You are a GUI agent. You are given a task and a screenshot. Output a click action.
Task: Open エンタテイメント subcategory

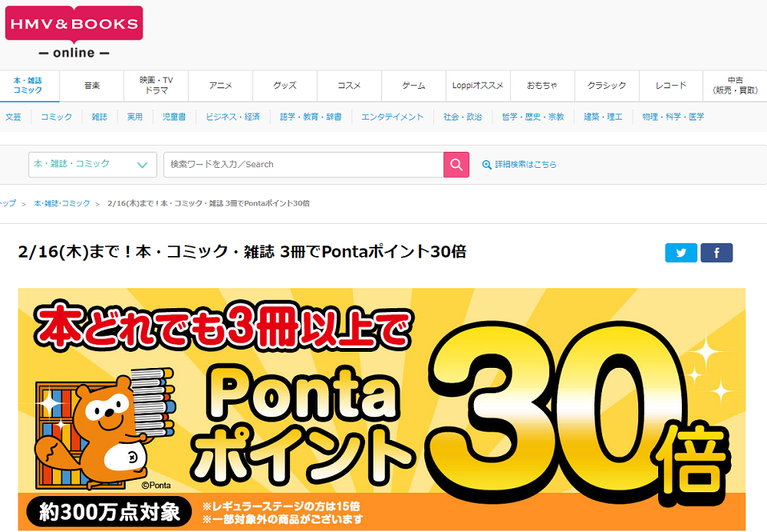click(392, 117)
